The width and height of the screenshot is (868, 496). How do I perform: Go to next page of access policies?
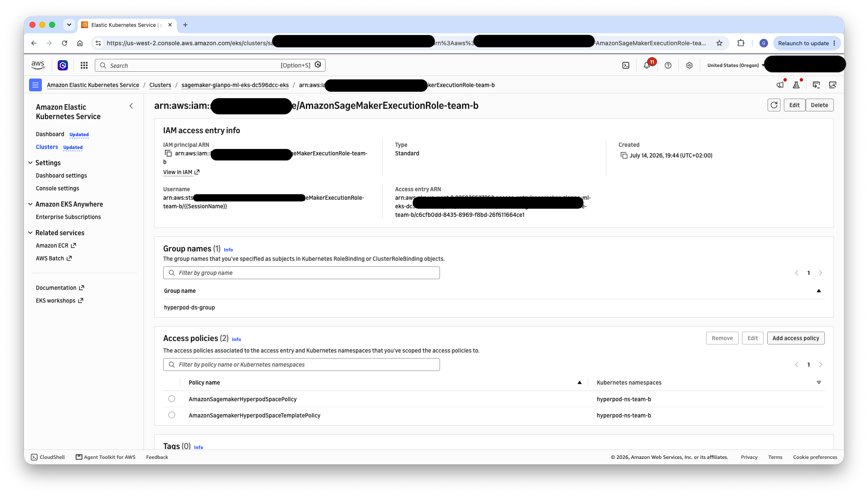(821, 365)
